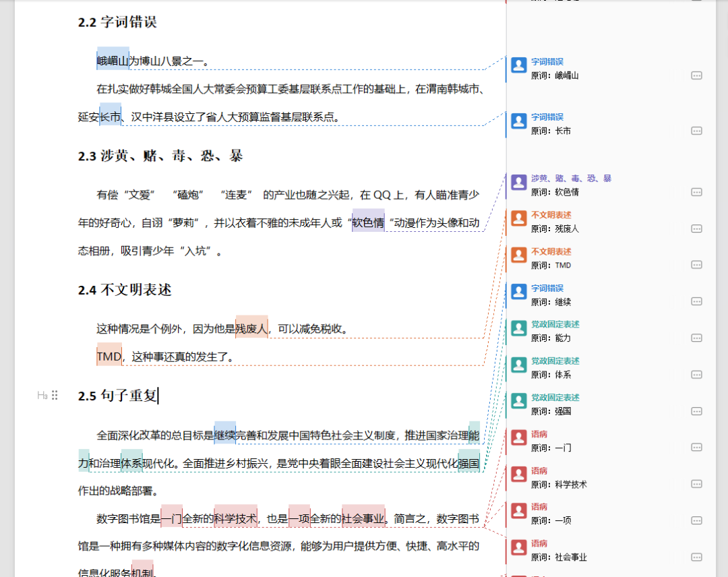Open the more options menu for TMD comment

point(696,265)
